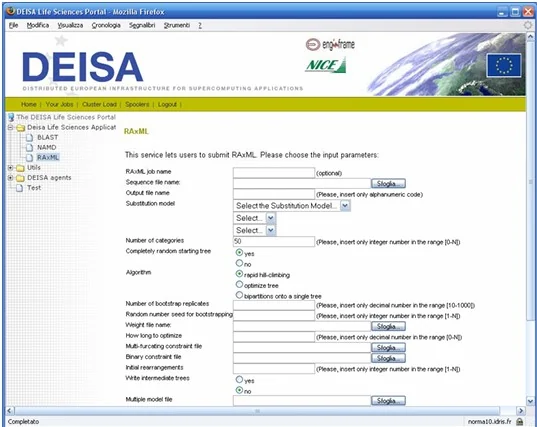Focus the How long to optimize field

tap(274, 337)
